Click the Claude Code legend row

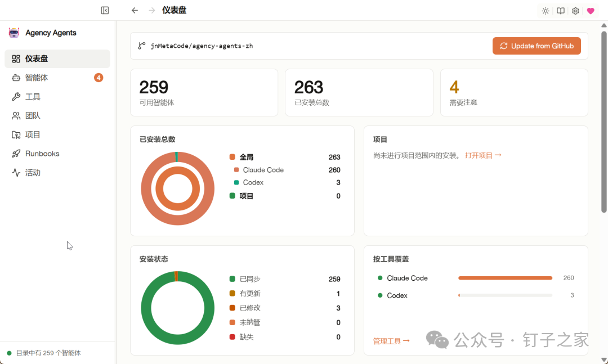pyautogui.click(x=287, y=170)
